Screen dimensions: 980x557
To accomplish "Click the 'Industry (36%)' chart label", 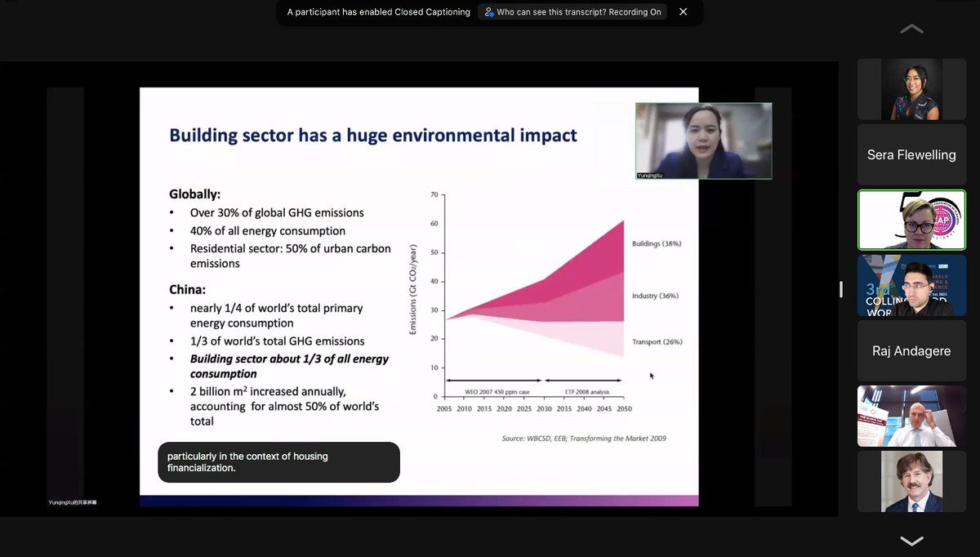I will (x=655, y=296).
